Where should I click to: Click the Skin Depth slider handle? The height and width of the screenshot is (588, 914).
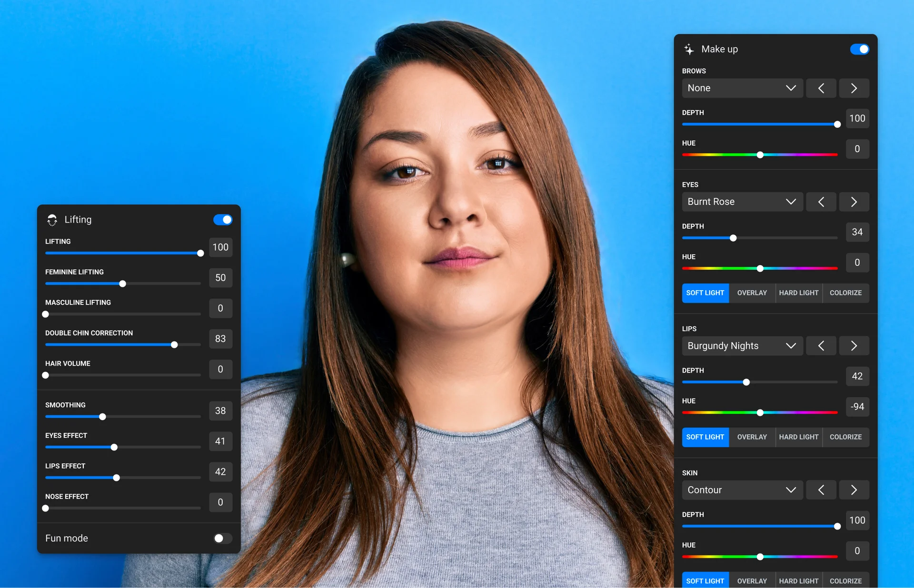click(x=837, y=527)
